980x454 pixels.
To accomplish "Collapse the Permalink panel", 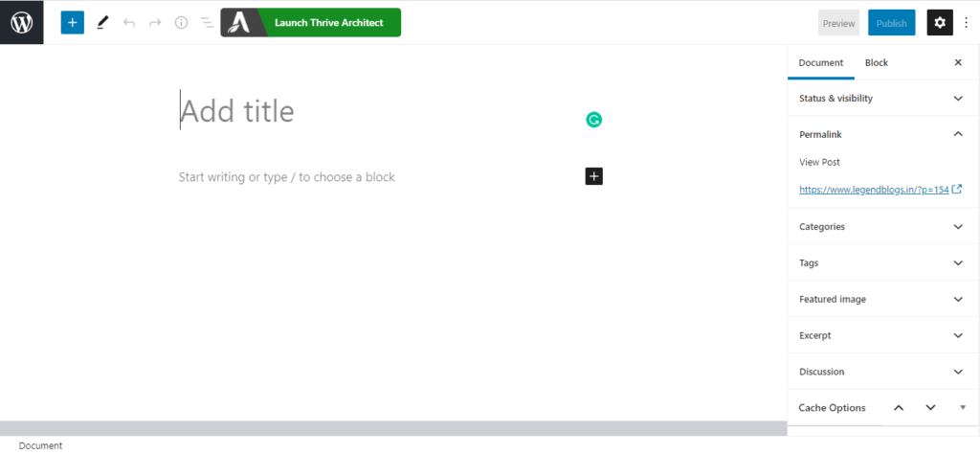I will [881, 134].
